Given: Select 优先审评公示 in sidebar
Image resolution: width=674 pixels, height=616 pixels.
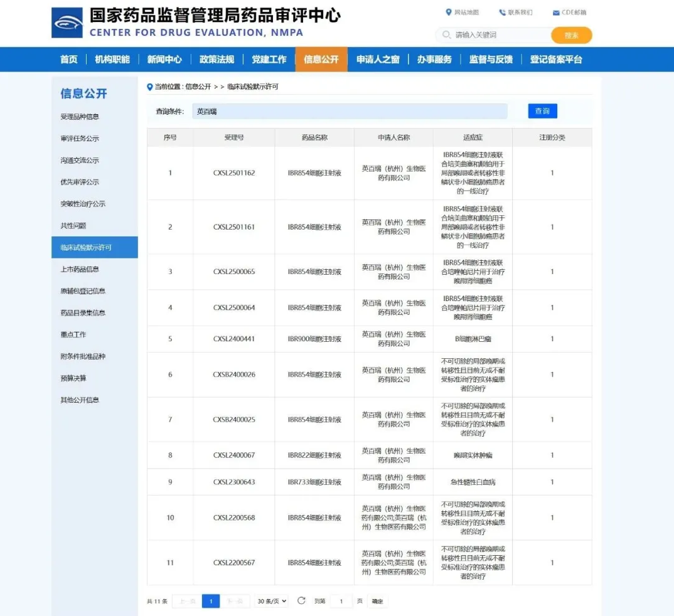Looking at the screenshot, I should pos(80,182).
